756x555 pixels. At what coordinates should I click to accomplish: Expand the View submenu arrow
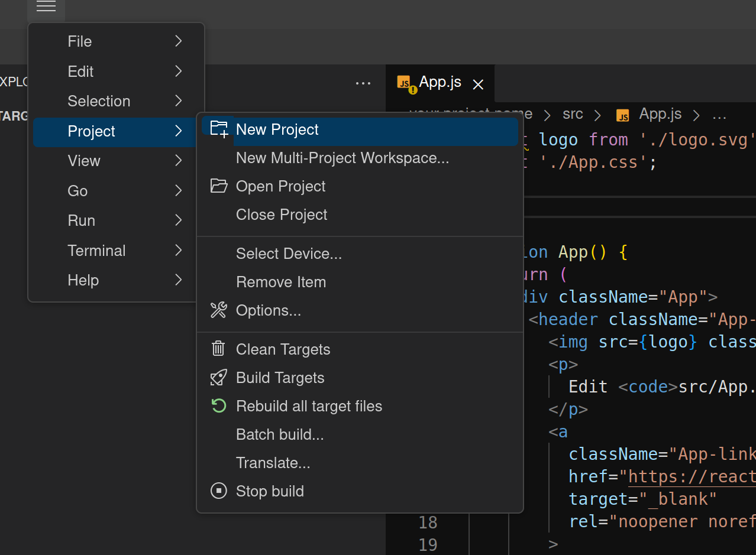tap(179, 161)
